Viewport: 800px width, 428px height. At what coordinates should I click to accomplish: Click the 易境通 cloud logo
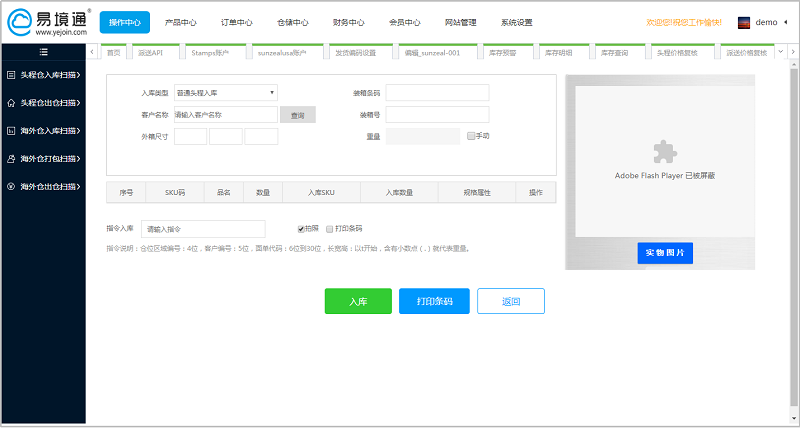tap(24, 21)
